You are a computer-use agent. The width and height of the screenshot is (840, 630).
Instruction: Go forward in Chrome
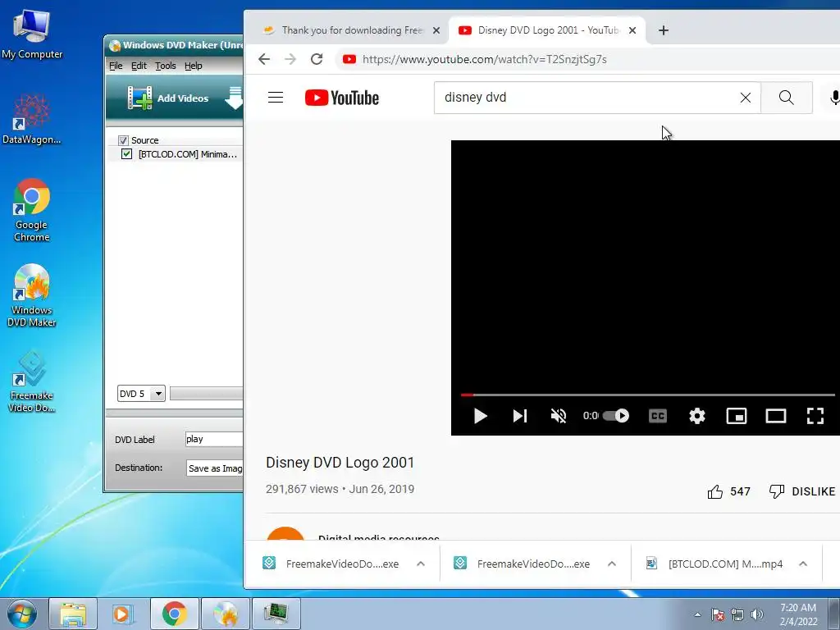pyautogui.click(x=290, y=59)
